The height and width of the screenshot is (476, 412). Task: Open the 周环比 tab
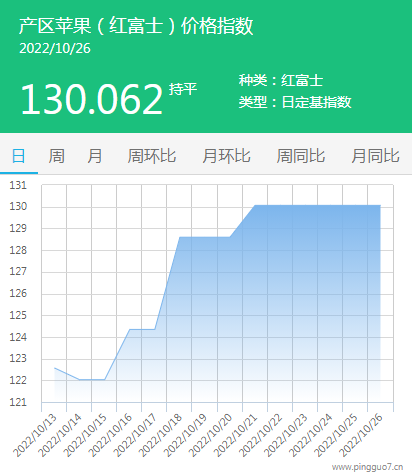152,156
